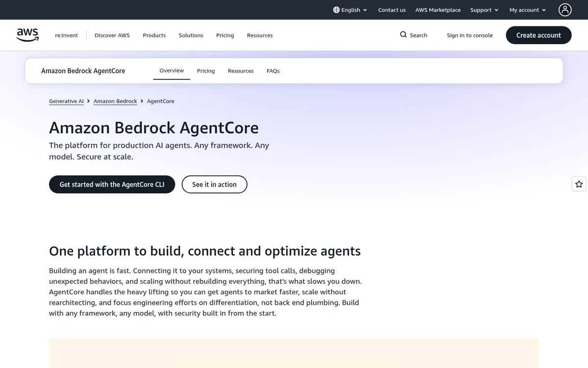Open the user profile avatar icon

(x=565, y=10)
